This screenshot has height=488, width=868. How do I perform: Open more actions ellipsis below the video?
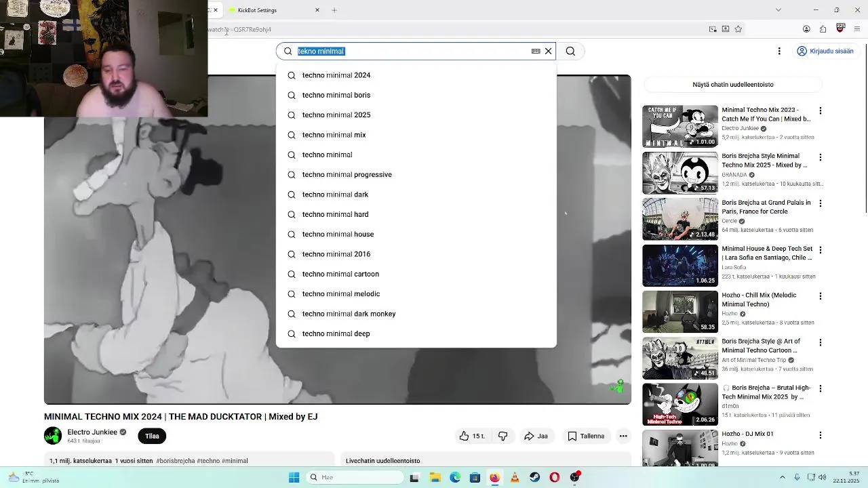pos(623,436)
